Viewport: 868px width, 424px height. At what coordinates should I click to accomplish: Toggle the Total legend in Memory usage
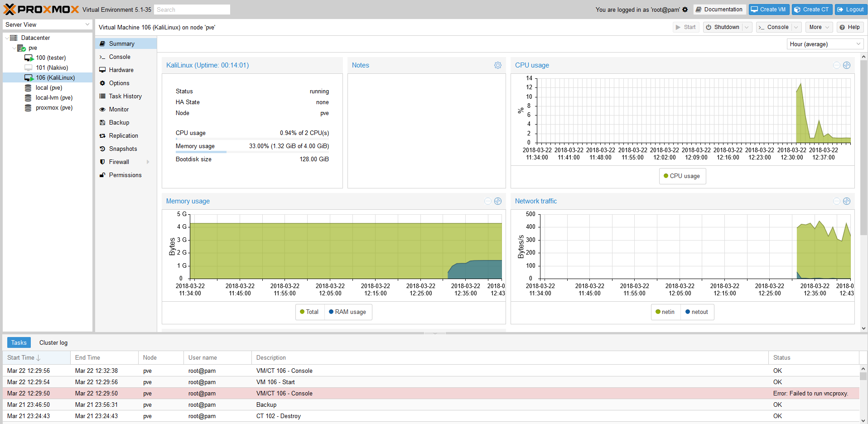[x=310, y=312]
